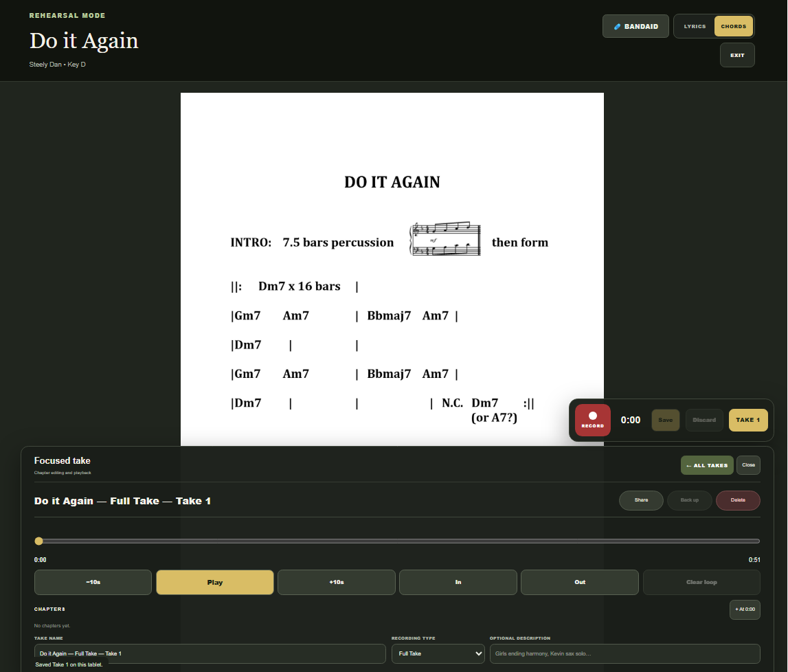This screenshot has height=672, width=788.
Task: Save the current recording
Action: [666, 421]
